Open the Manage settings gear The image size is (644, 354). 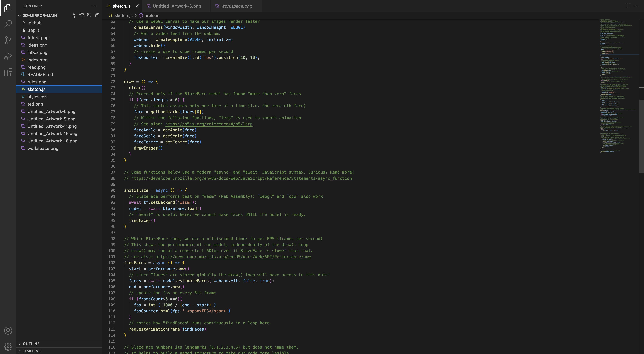click(8, 346)
